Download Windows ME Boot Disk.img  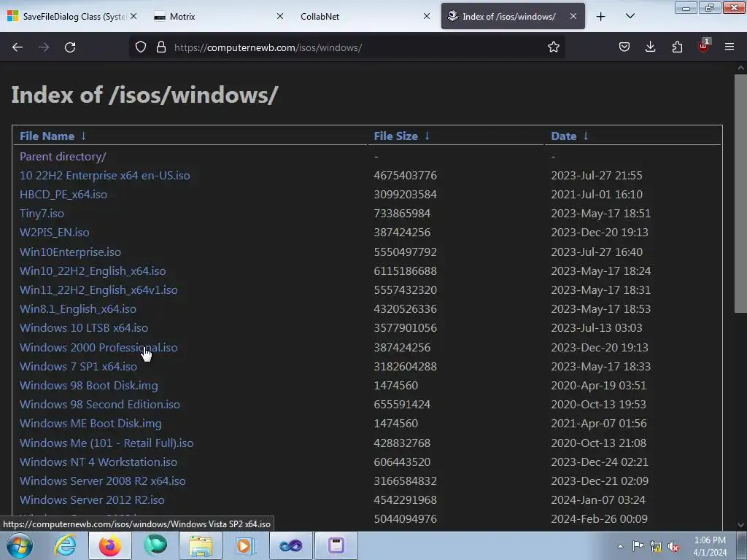[90, 424]
